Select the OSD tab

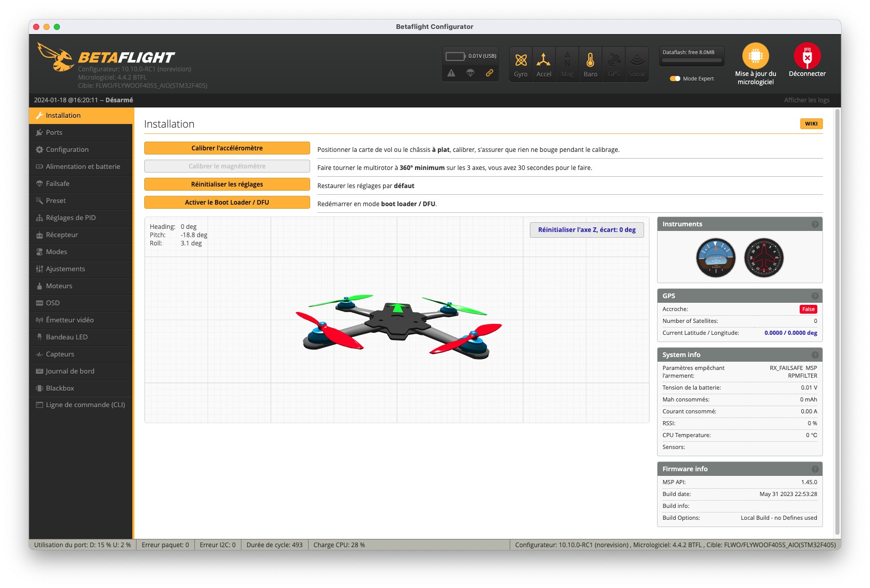(81, 303)
